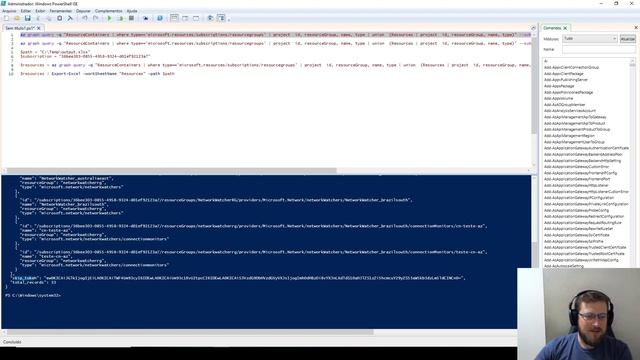Click the $path = "C:\Temp\output.xlsx" script line
The image size is (640, 360).
55,52
